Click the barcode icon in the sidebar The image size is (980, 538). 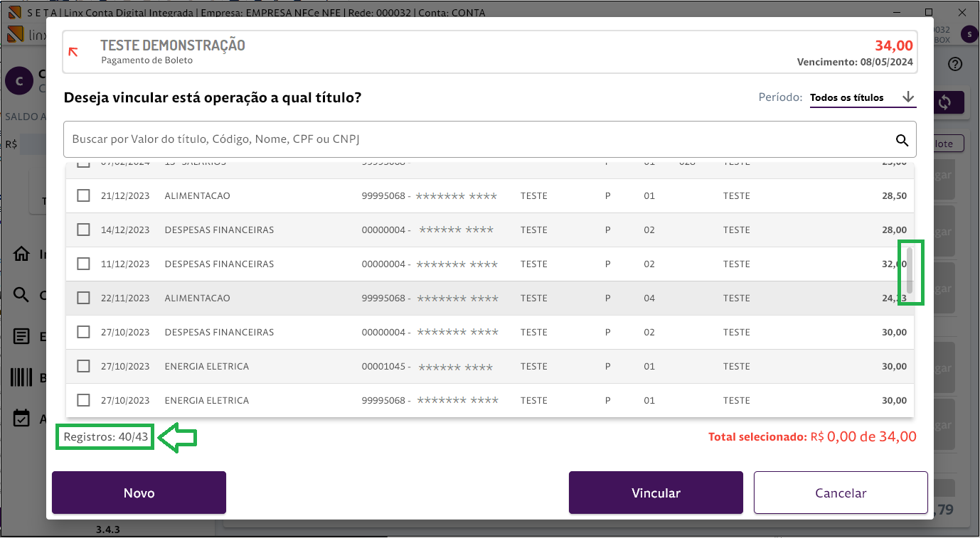[x=22, y=377]
